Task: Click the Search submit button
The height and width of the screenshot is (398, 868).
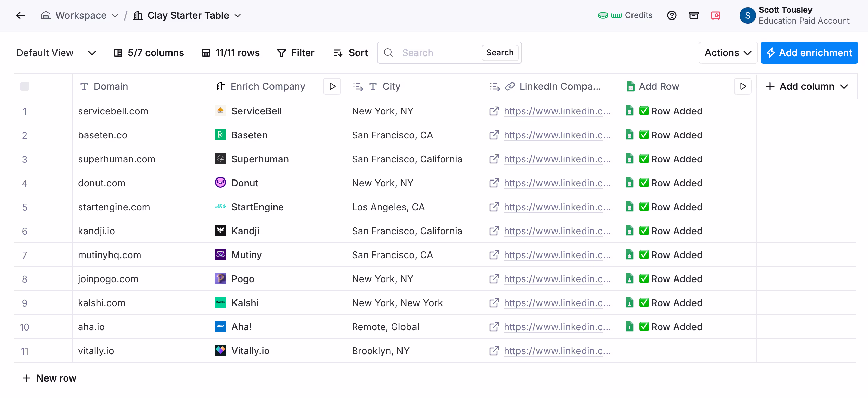Action: [500, 53]
